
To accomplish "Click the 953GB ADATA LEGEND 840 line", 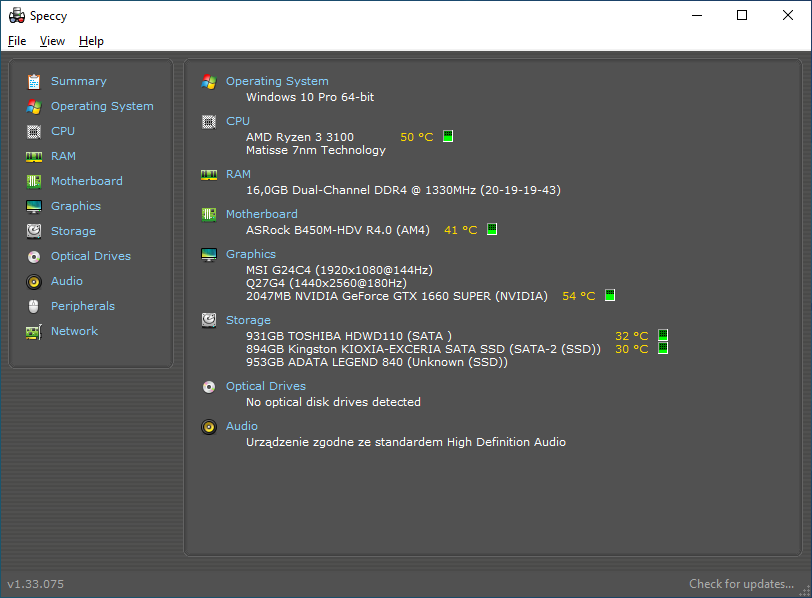I will (376, 362).
